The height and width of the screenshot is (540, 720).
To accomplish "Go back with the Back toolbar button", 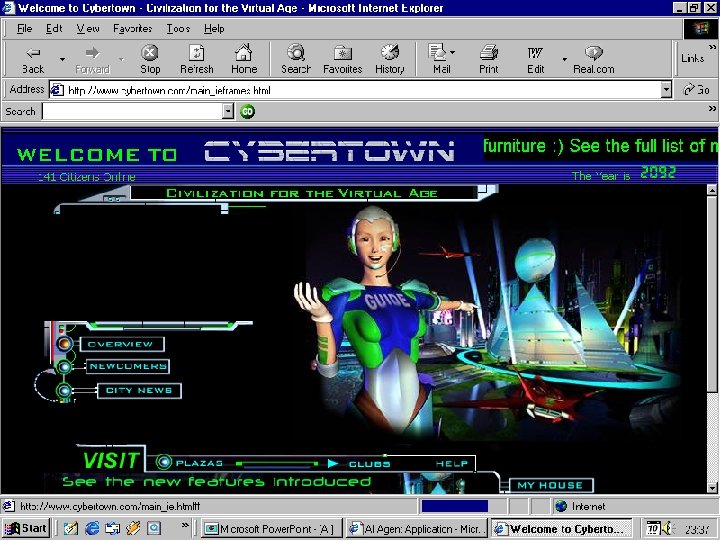I will click(33, 60).
